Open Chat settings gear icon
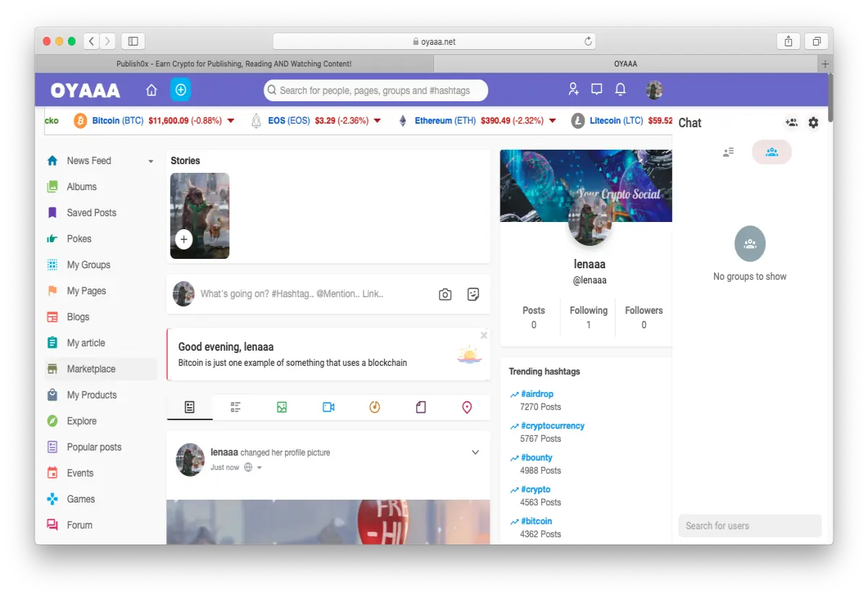The image size is (868, 598). [x=814, y=123]
